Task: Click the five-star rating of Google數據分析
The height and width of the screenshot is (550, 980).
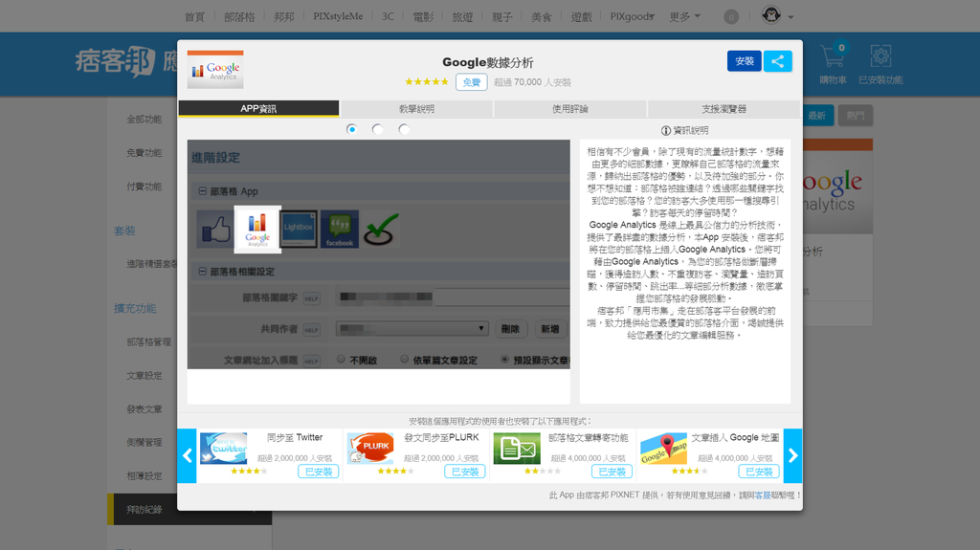Action: [x=426, y=82]
